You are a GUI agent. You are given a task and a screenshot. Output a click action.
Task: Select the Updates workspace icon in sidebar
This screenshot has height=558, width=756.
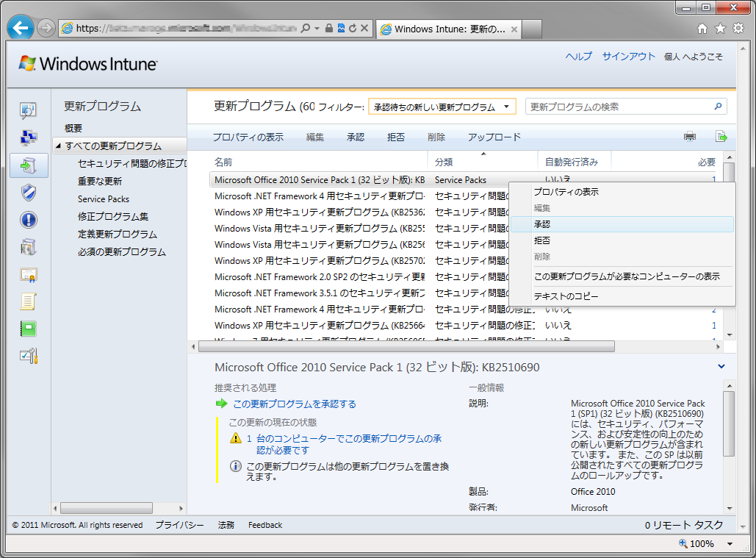click(29, 165)
